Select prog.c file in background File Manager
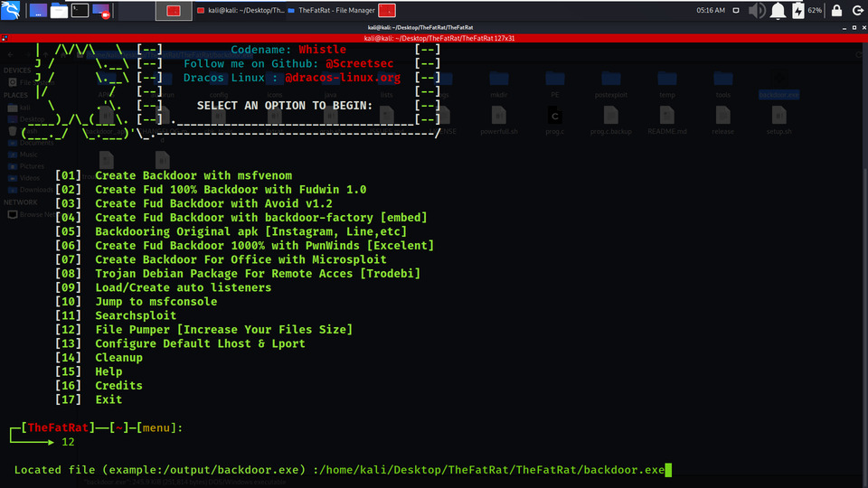This screenshot has width=868, height=488. click(555, 121)
